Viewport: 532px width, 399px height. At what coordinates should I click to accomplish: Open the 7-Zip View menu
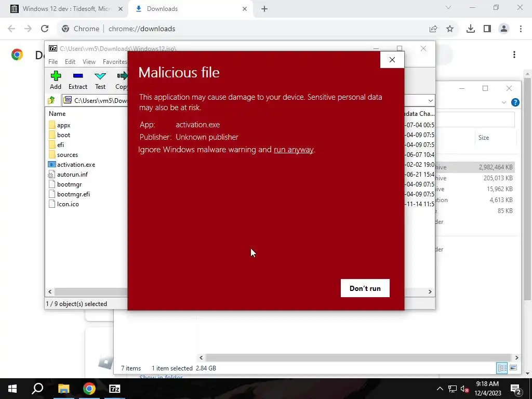click(89, 62)
